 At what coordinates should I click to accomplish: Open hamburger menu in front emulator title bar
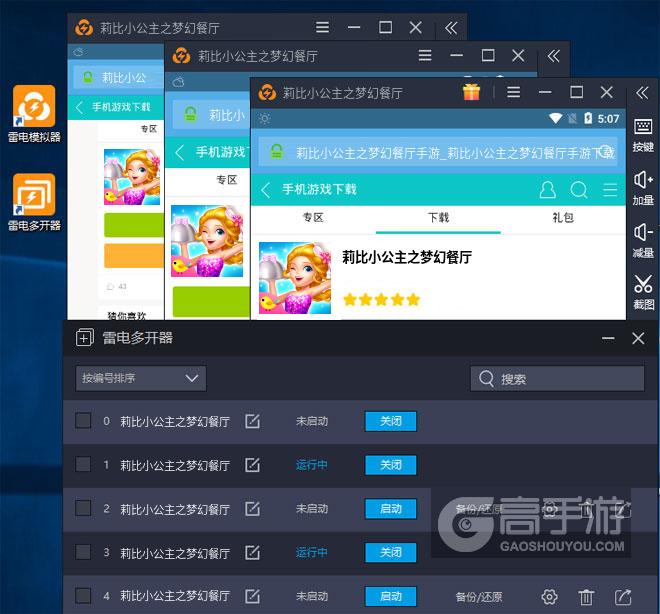[x=514, y=92]
